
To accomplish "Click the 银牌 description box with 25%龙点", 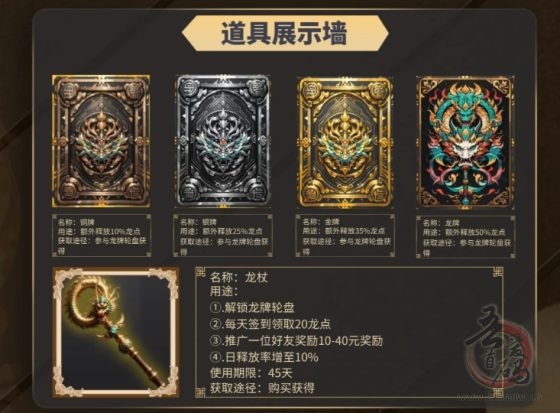I will (223, 235).
